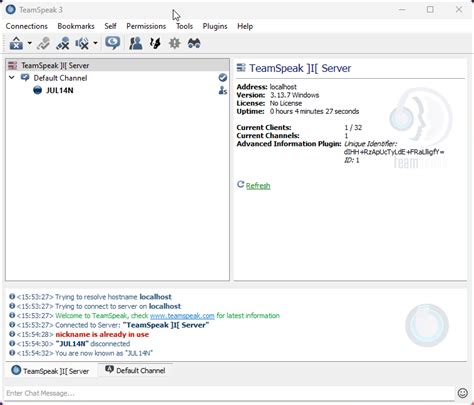Click JUL14N's server admin badge icon
Image resolution: width=474 pixels, height=405 pixels.
223,90
